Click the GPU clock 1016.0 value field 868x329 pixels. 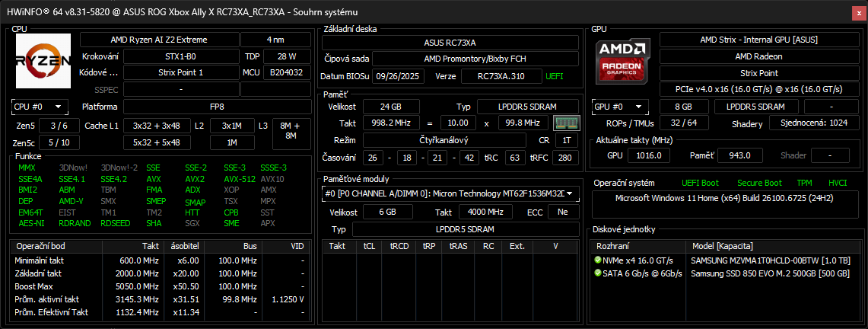[648, 155]
